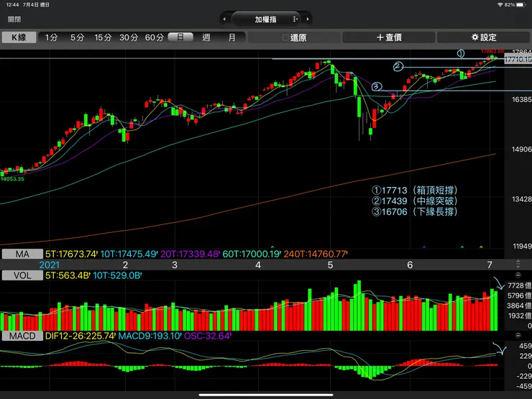
Task: Click the up/down stepper on date axis
Action: 518,265
